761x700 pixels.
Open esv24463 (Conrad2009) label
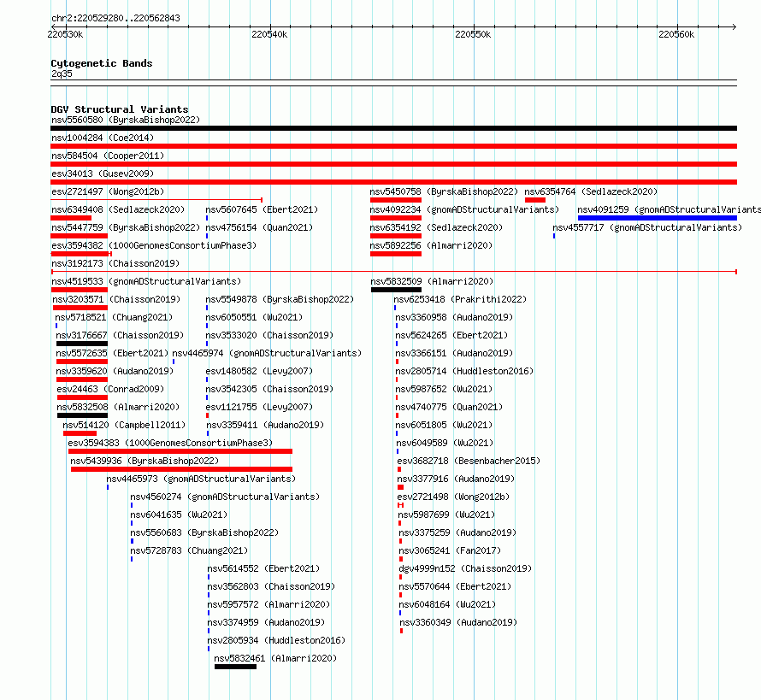click(x=110, y=389)
